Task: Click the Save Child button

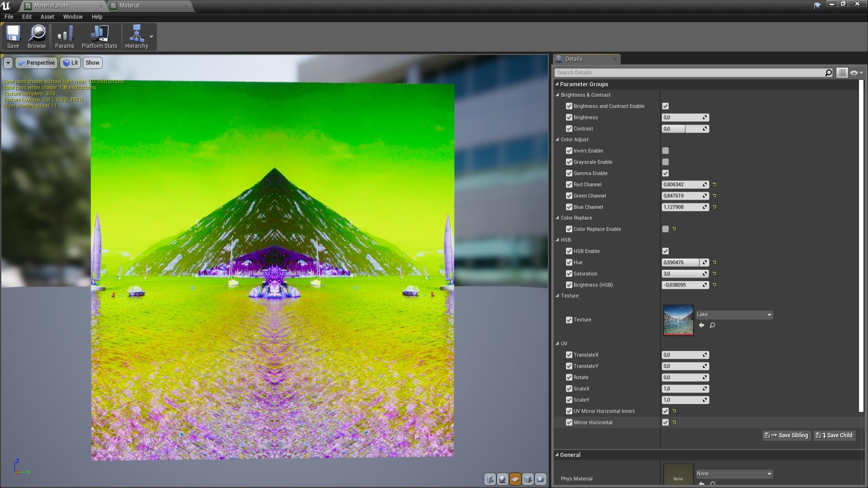Action: [834, 435]
